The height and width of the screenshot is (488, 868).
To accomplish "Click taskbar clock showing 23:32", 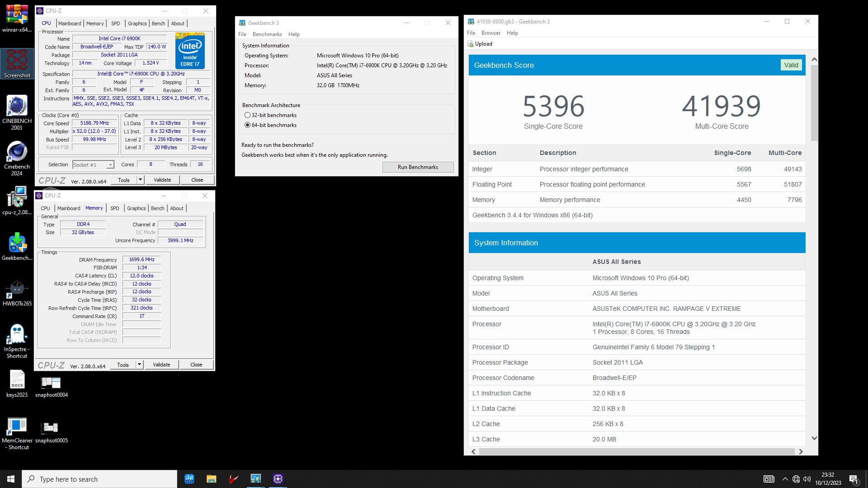I will pyautogui.click(x=828, y=479).
